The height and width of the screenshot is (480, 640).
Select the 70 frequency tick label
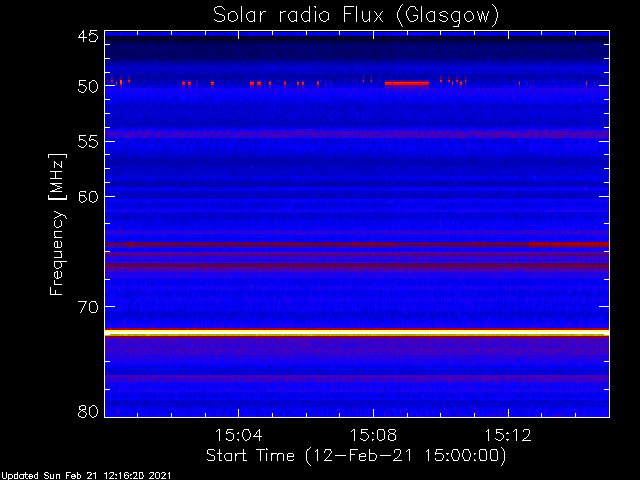88,307
